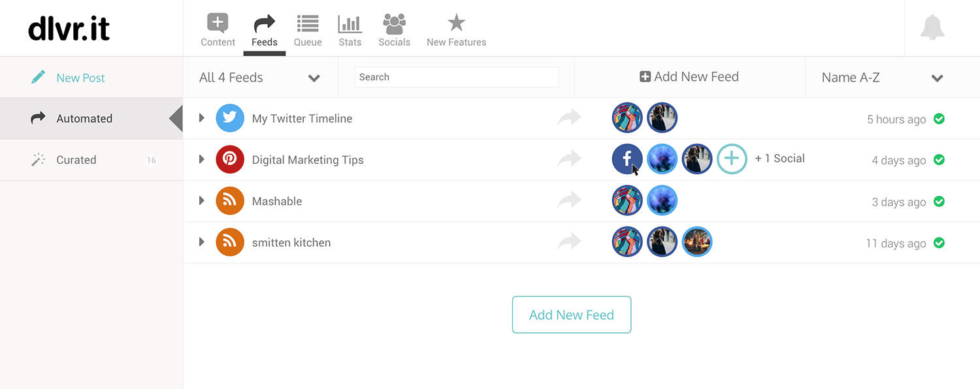Click the outlined Add New Feed button

[572, 315]
